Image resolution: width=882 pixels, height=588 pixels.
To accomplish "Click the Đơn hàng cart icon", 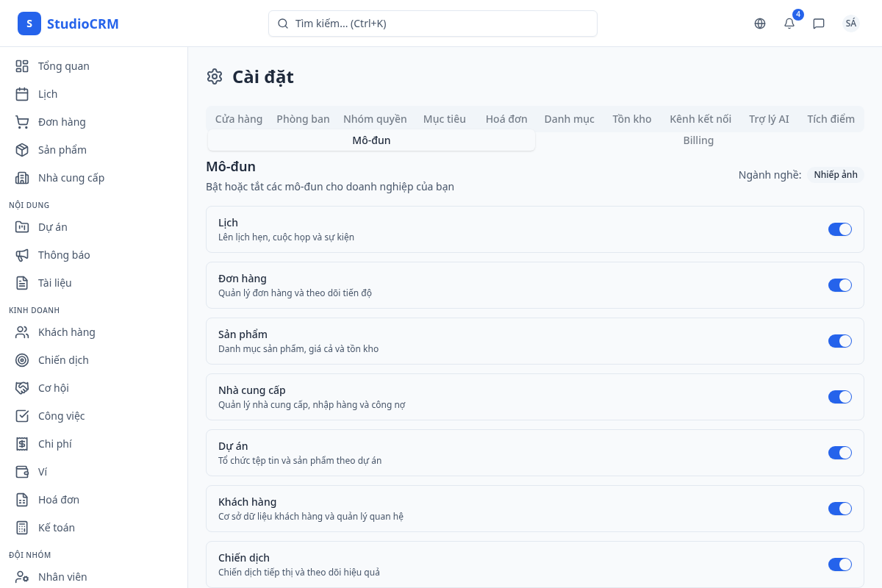I will tap(22, 122).
